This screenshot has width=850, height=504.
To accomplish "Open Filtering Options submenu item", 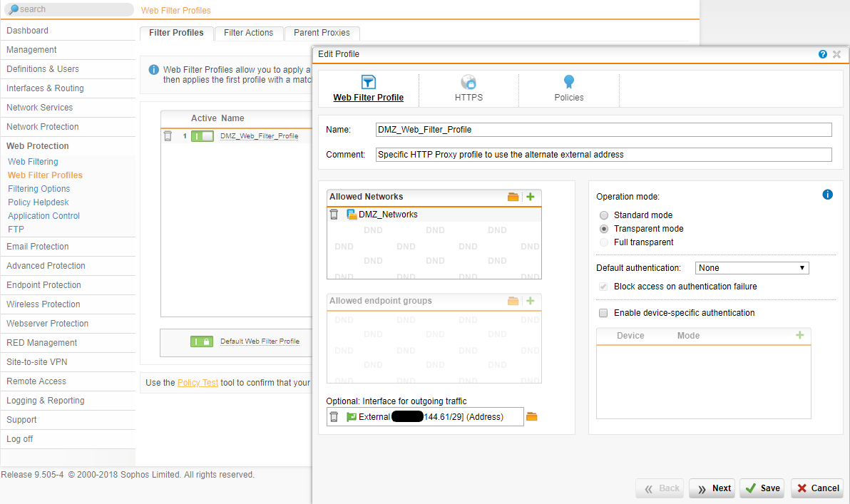I will (x=39, y=189).
